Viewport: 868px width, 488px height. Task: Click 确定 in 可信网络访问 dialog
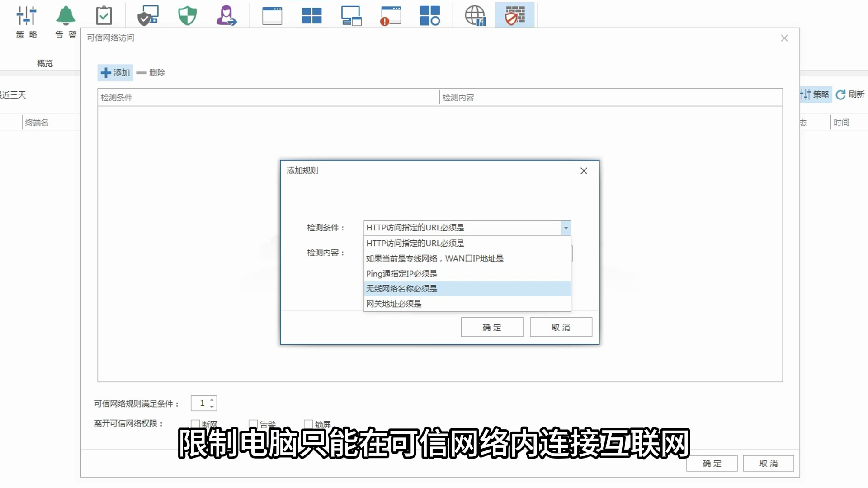coord(712,464)
